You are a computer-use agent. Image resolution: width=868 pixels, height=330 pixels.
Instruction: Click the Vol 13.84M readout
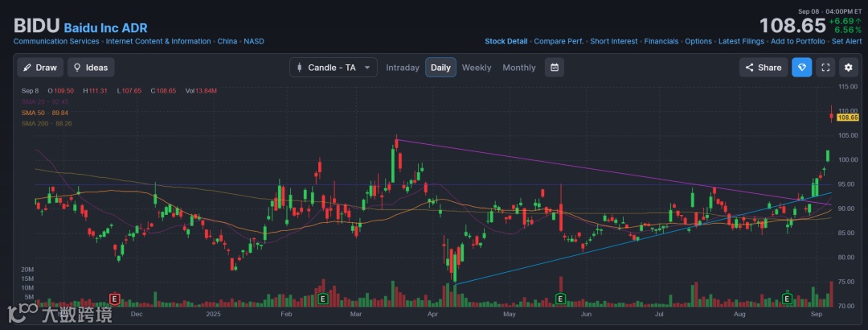click(x=200, y=90)
